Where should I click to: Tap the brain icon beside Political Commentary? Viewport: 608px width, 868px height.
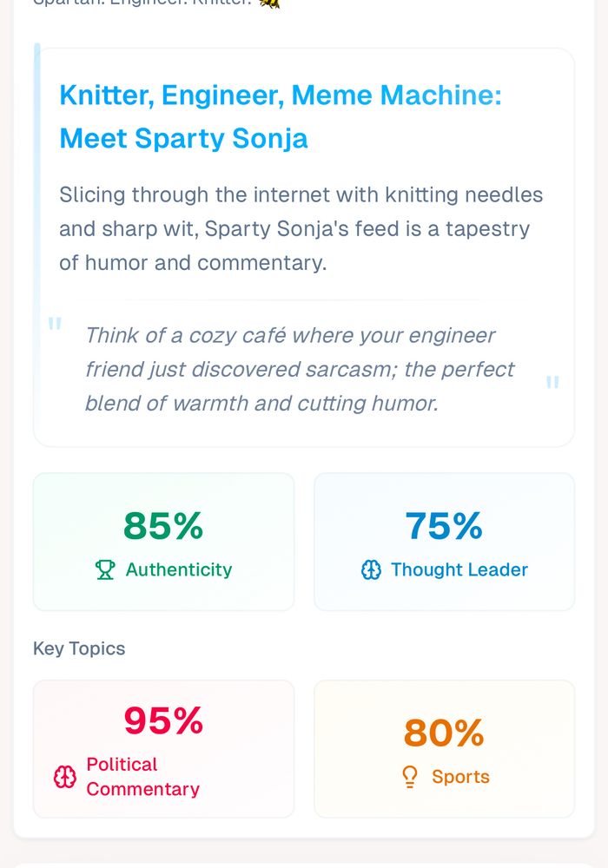click(65, 777)
